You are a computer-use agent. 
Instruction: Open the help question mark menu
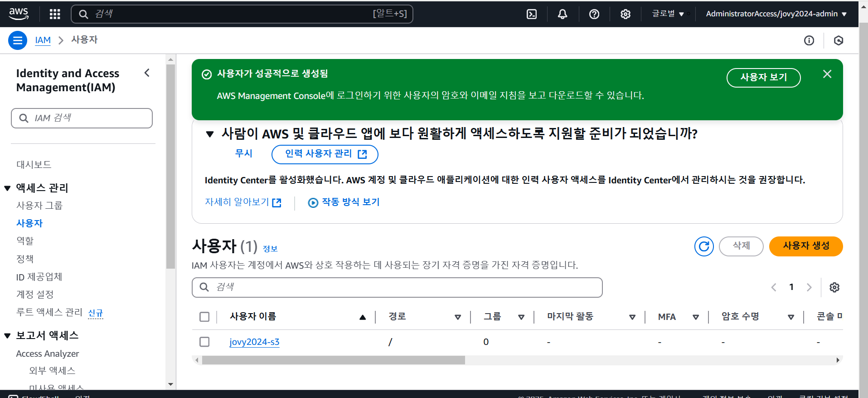tap(594, 14)
